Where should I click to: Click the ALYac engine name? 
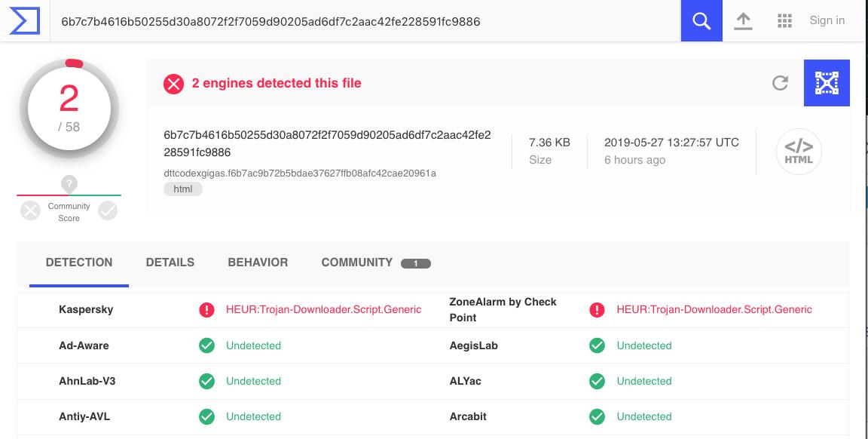pyautogui.click(x=465, y=381)
